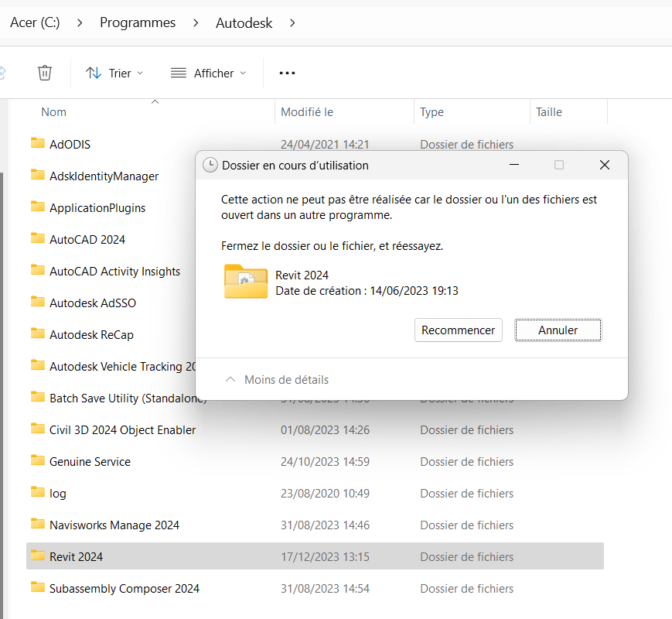
Task: Click Autodesk in the breadcrumb path
Action: [x=244, y=22]
